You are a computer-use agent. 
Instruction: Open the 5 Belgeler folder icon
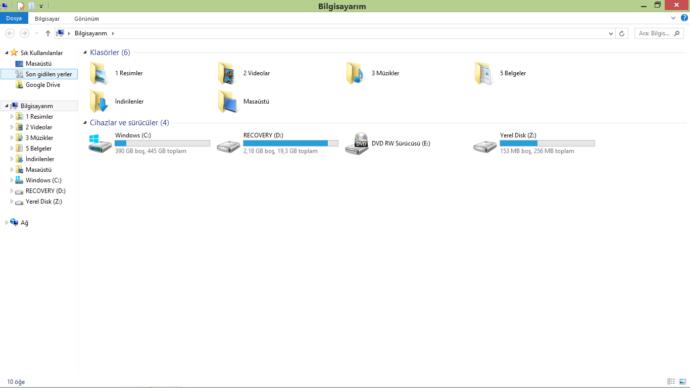[x=483, y=73]
